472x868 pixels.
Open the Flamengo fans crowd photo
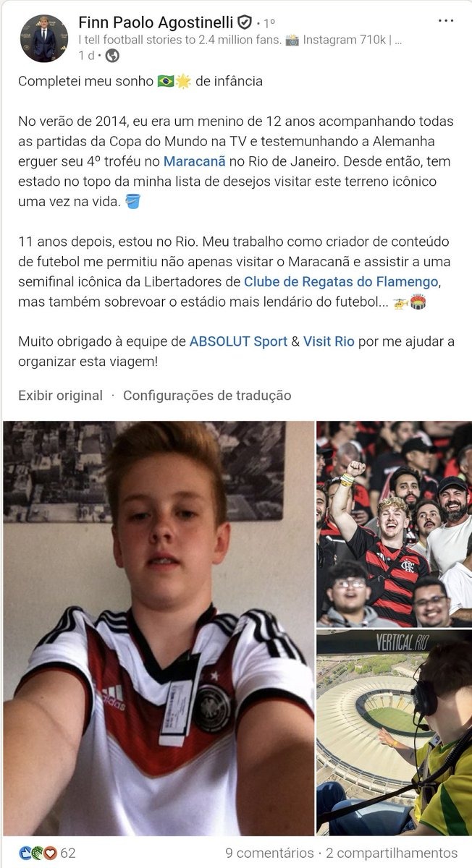pyautogui.click(x=395, y=524)
